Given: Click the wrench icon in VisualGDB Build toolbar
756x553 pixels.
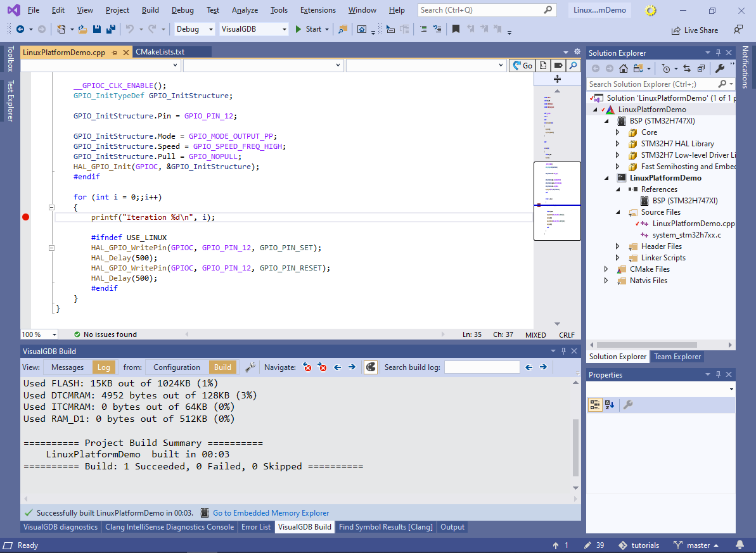Looking at the screenshot, I should [x=250, y=367].
